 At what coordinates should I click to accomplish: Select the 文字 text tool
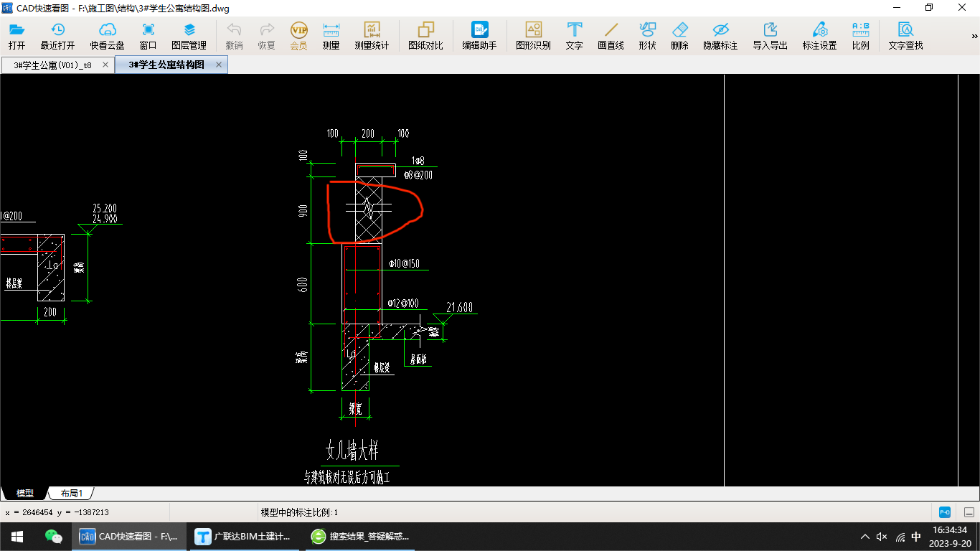[x=574, y=36]
